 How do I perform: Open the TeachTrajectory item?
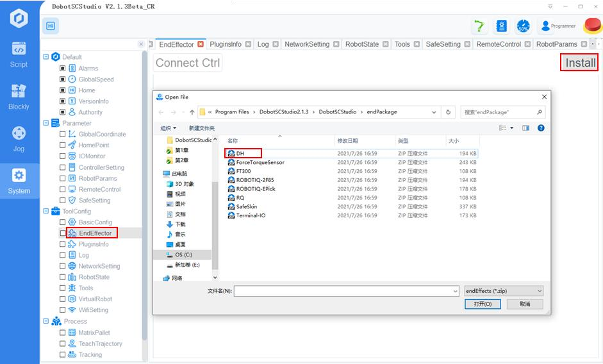(x=101, y=343)
